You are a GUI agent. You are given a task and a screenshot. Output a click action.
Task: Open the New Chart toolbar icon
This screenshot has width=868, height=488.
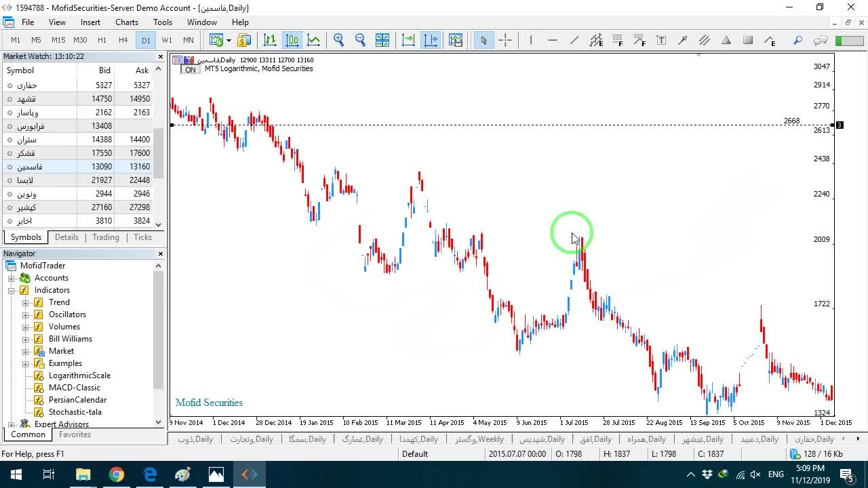pyautogui.click(x=216, y=40)
